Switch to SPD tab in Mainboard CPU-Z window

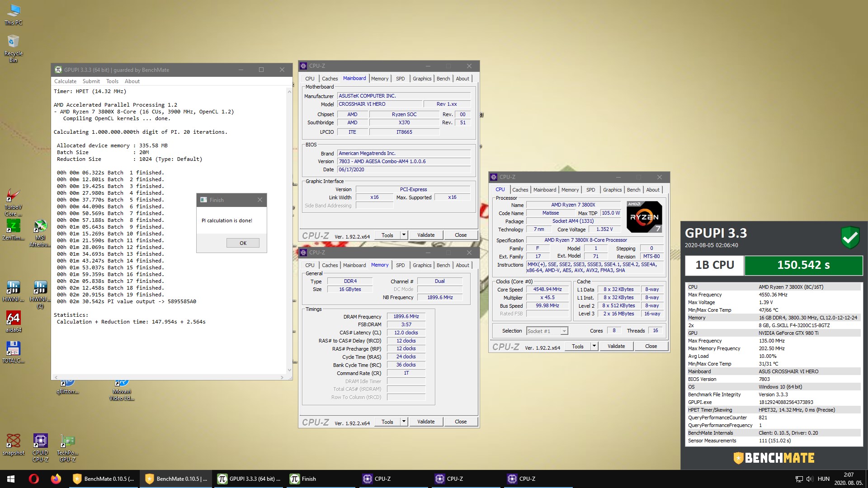(x=400, y=79)
